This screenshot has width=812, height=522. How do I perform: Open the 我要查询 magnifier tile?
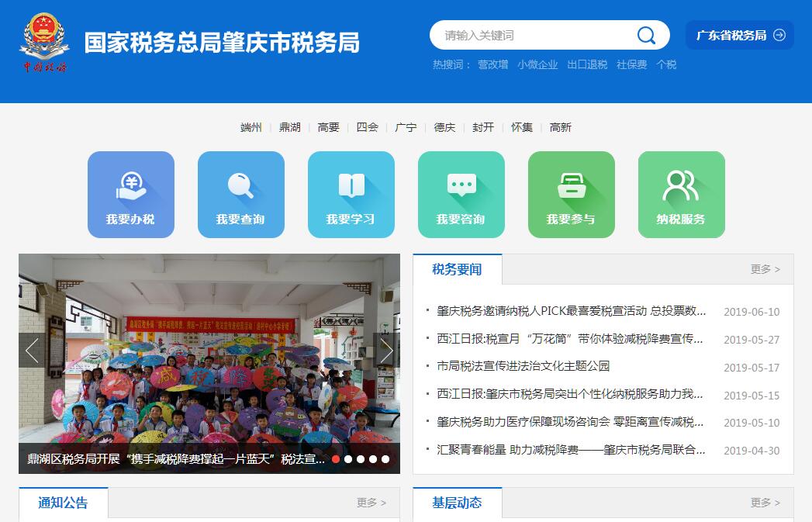(x=240, y=195)
